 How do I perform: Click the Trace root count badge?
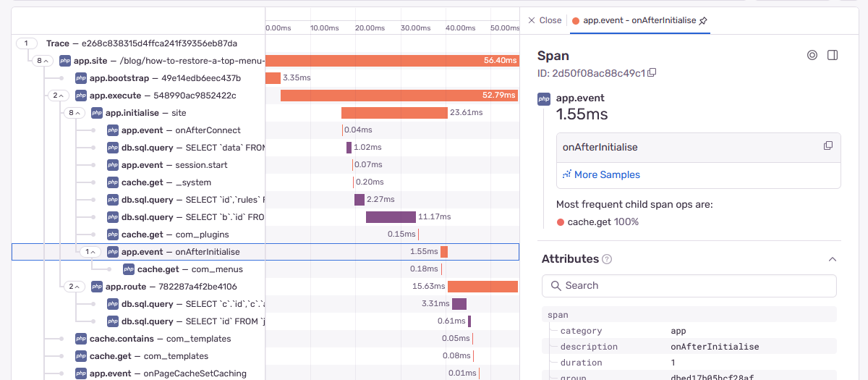[x=27, y=43]
